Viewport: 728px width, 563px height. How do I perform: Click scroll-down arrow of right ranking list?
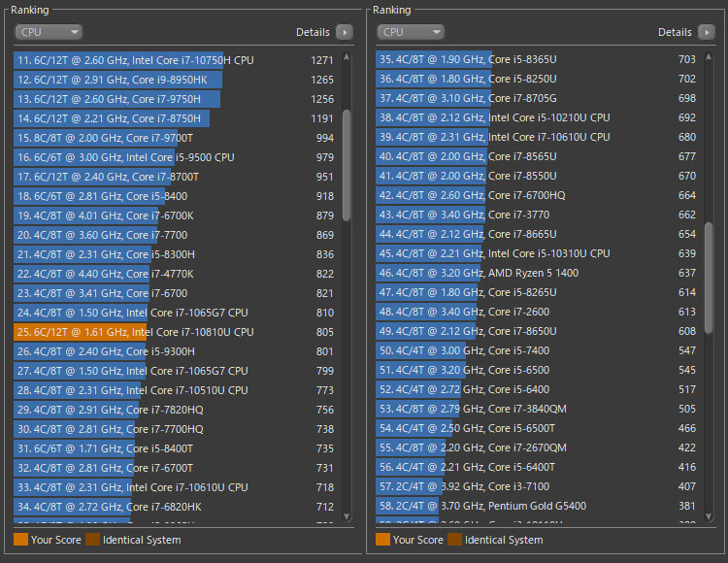(x=709, y=516)
